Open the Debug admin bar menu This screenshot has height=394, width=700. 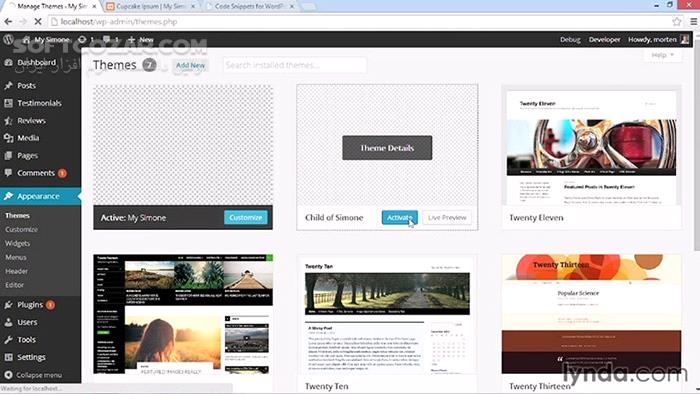(570, 40)
